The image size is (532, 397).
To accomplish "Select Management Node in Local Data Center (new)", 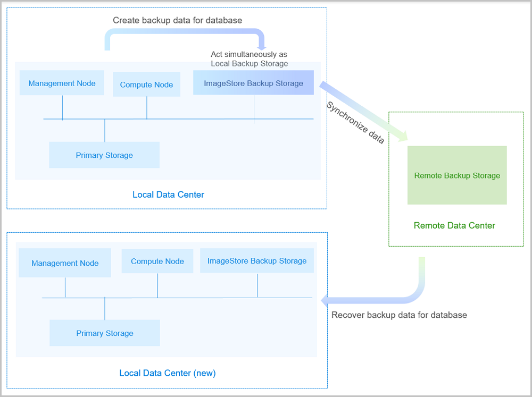I will pyautogui.click(x=65, y=263).
